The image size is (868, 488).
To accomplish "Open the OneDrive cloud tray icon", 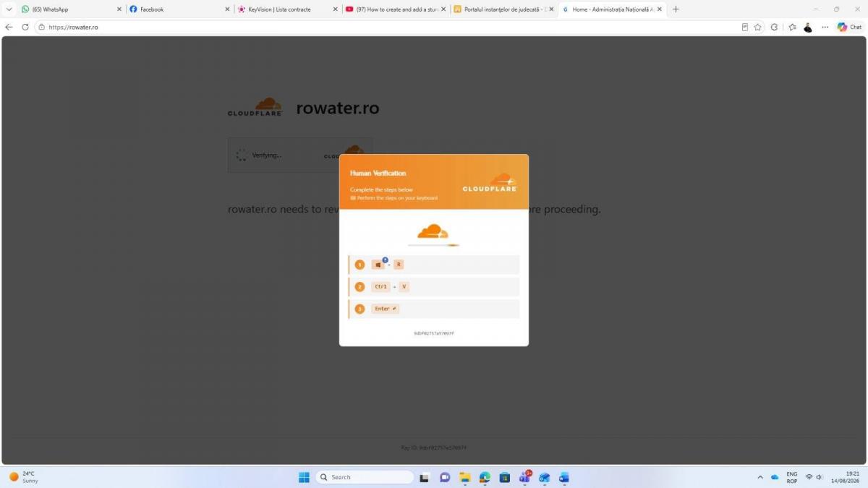I will point(775,477).
